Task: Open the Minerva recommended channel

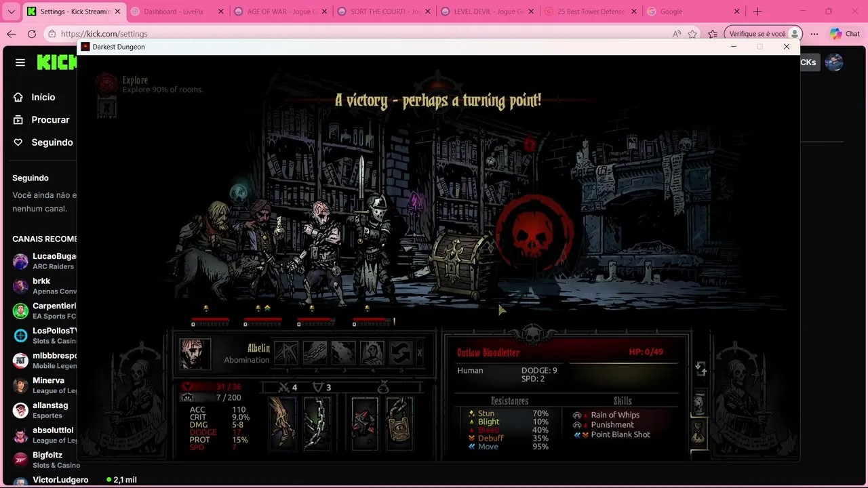Action: pos(43,385)
